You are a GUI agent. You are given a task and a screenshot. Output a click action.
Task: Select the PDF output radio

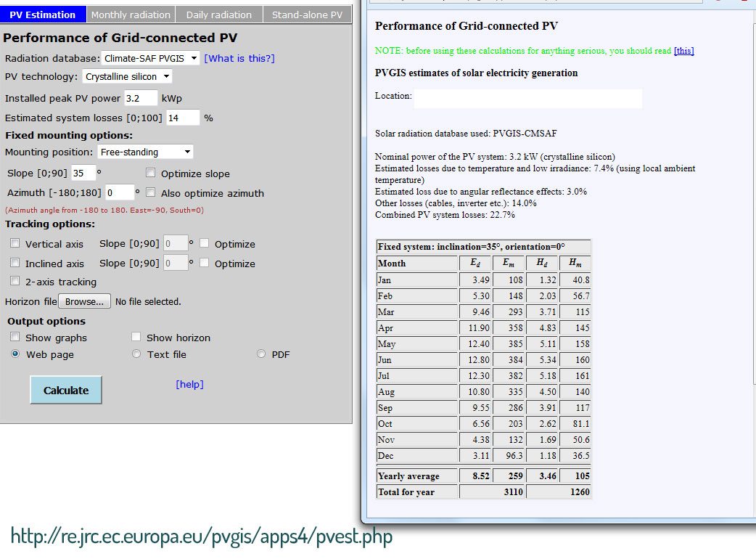point(261,354)
